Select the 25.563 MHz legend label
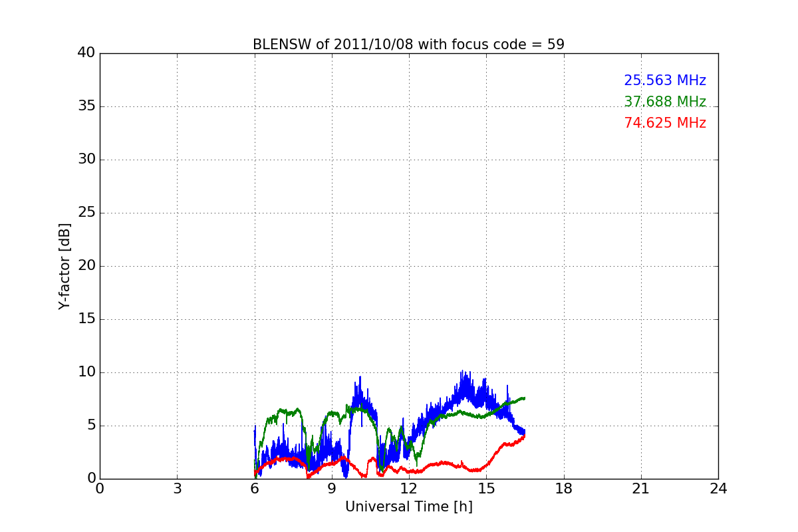Viewport: 798px width, 532px height. coord(665,80)
